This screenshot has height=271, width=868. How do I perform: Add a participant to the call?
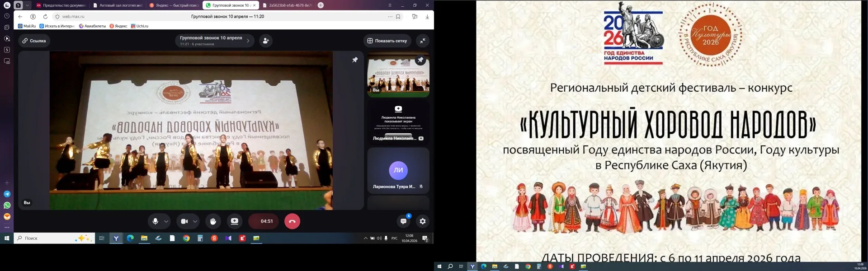[x=266, y=41]
